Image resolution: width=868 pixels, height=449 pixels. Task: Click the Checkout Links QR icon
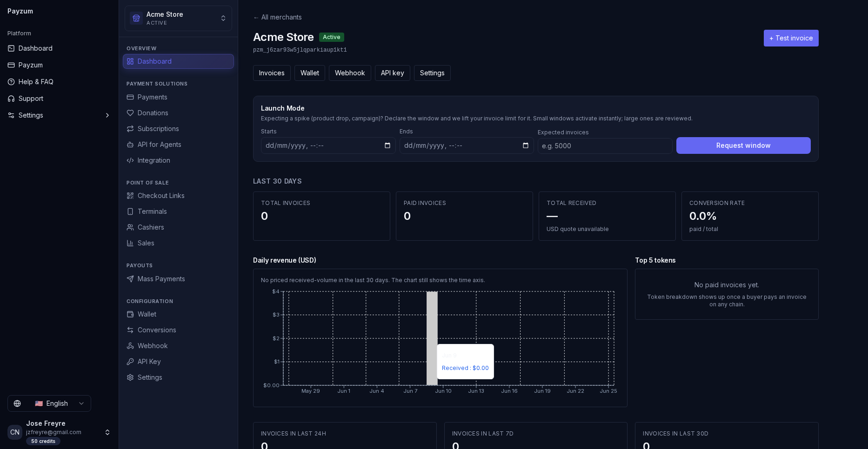point(130,196)
